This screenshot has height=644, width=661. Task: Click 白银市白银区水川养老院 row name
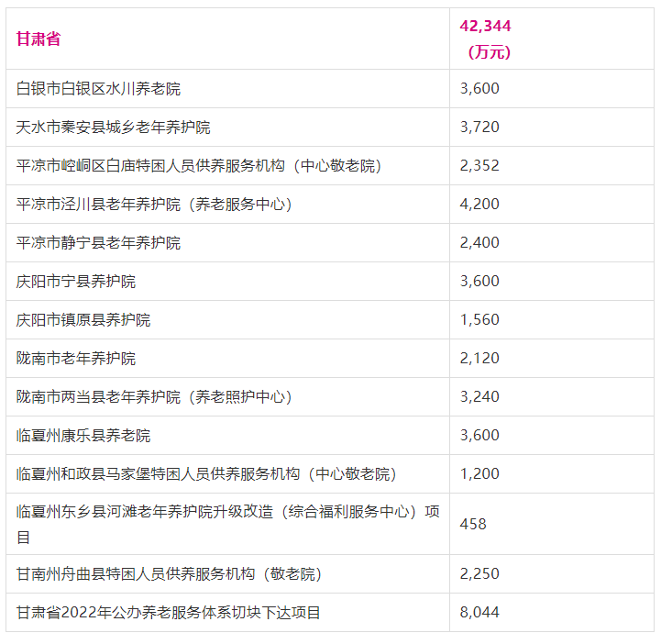[x=99, y=89]
